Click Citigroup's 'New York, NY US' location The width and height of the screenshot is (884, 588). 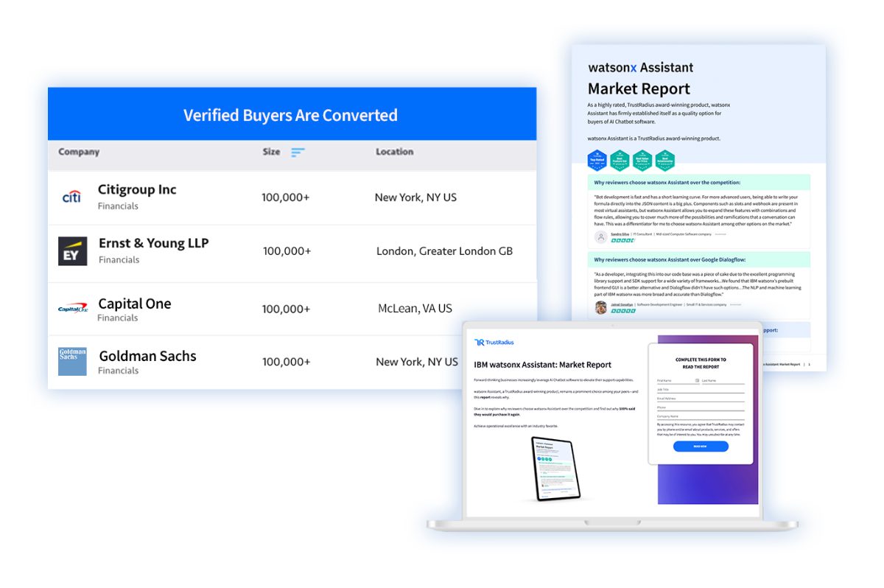pos(415,197)
